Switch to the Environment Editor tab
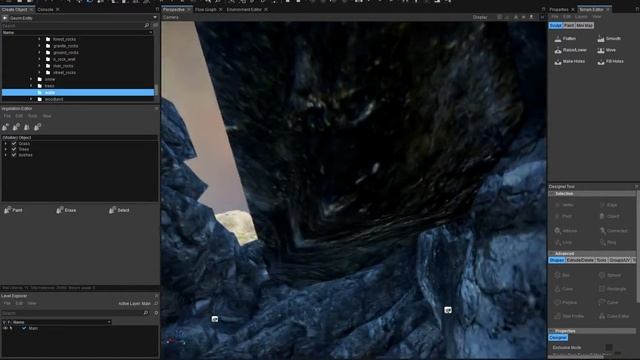Image resolution: width=640 pixels, height=360 pixels. (x=244, y=9)
